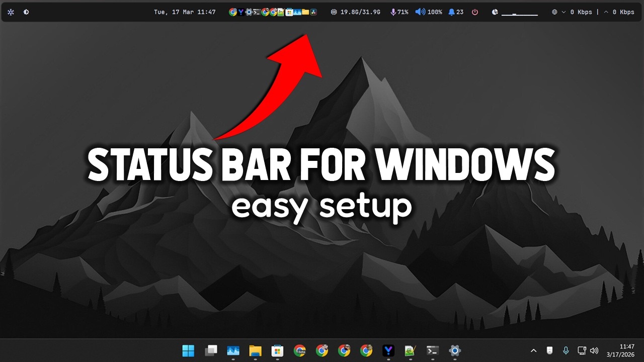Screen dimensions: 644x362
Task: Open Microsoft Store icon in status bar app list
Action: 289,12
